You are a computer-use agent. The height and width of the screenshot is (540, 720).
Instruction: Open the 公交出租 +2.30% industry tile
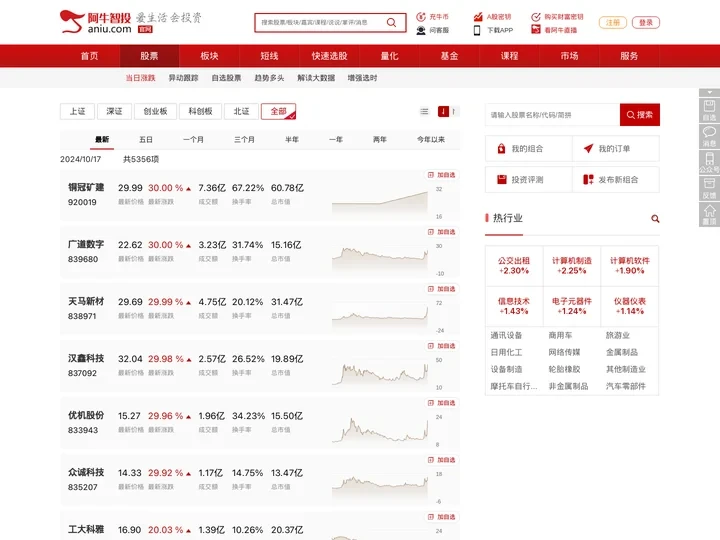pyautogui.click(x=514, y=266)
